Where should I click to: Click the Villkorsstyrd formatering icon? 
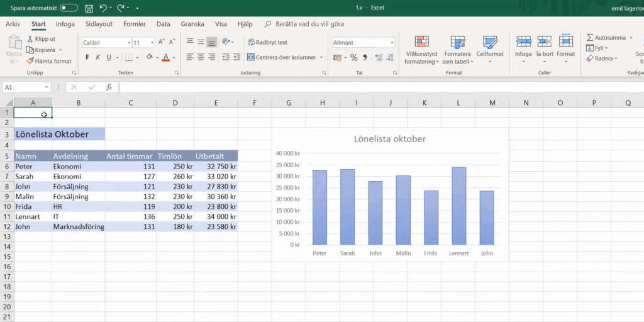point(422,42)
